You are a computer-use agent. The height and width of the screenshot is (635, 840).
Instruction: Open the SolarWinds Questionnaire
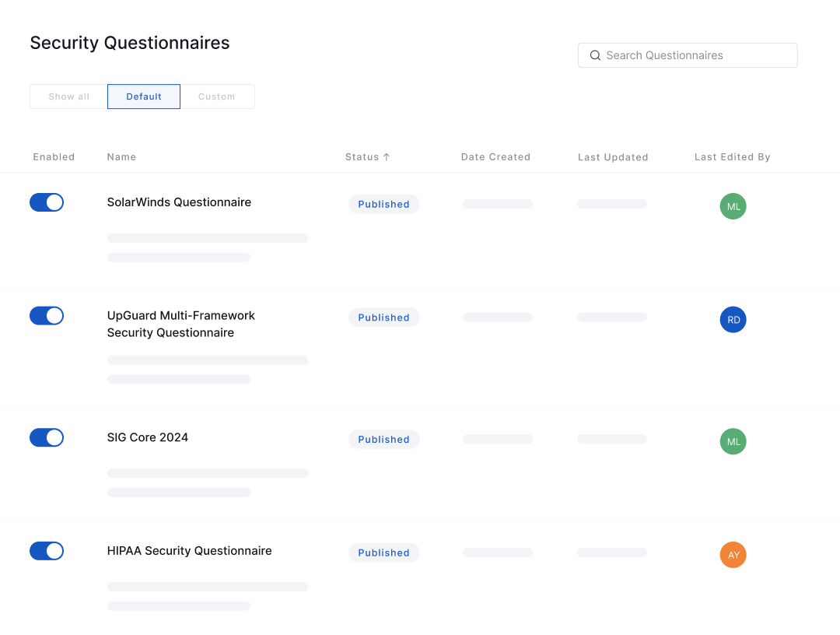(x=179, y=202)
